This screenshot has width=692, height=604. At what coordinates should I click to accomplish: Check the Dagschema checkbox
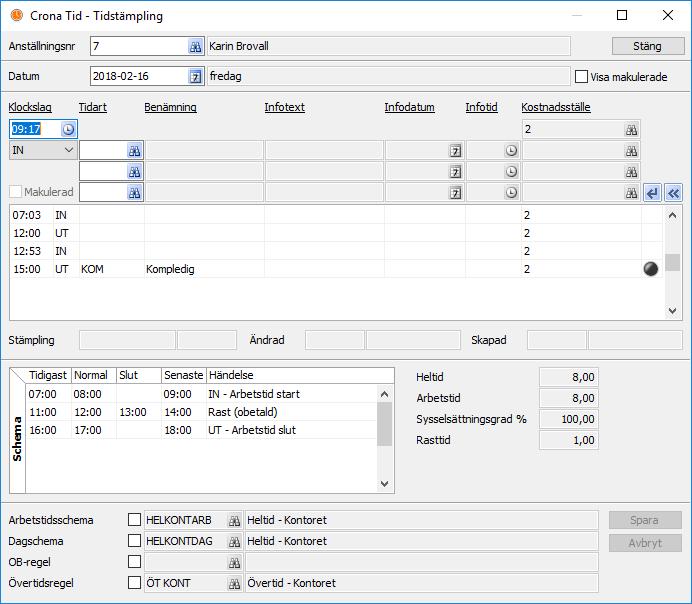click(x=134, y=540)
